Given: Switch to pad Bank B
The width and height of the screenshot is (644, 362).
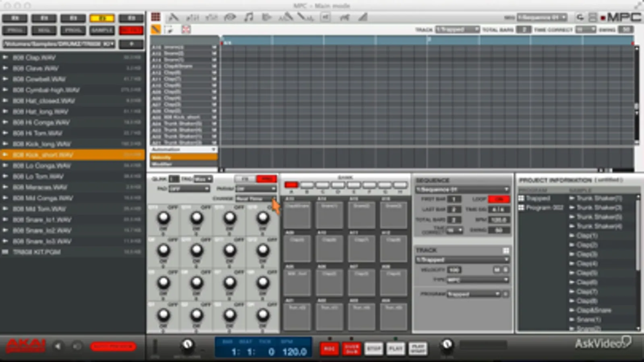Looking at the screenshot, I should (x=307, y=185).
